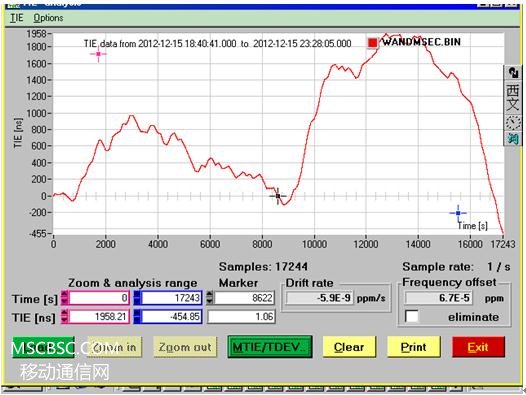Click the red Exit button
The height and width of the screenshot is (395, 526).
(478, 347)
